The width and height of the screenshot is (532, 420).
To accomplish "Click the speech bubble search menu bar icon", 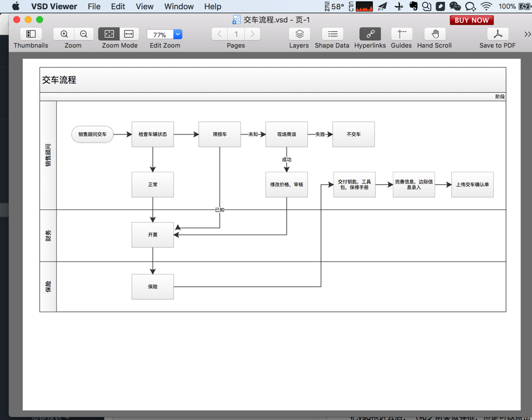I will (x=470, y=6).
